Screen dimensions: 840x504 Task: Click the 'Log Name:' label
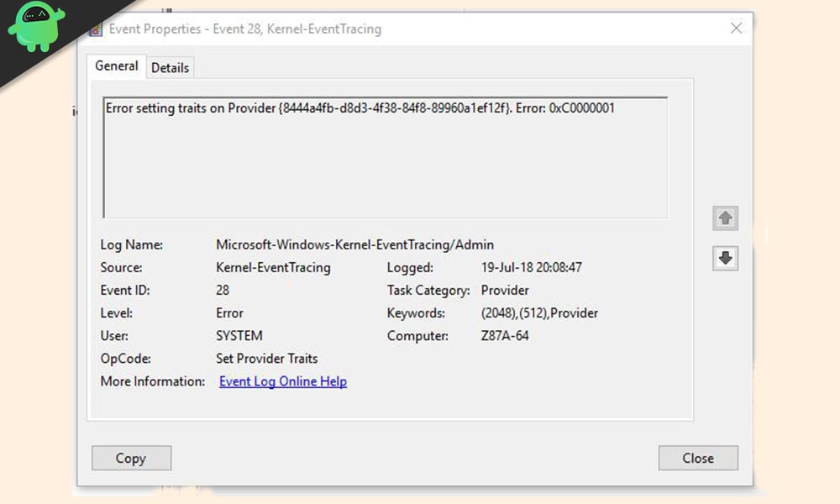(131, 244)
